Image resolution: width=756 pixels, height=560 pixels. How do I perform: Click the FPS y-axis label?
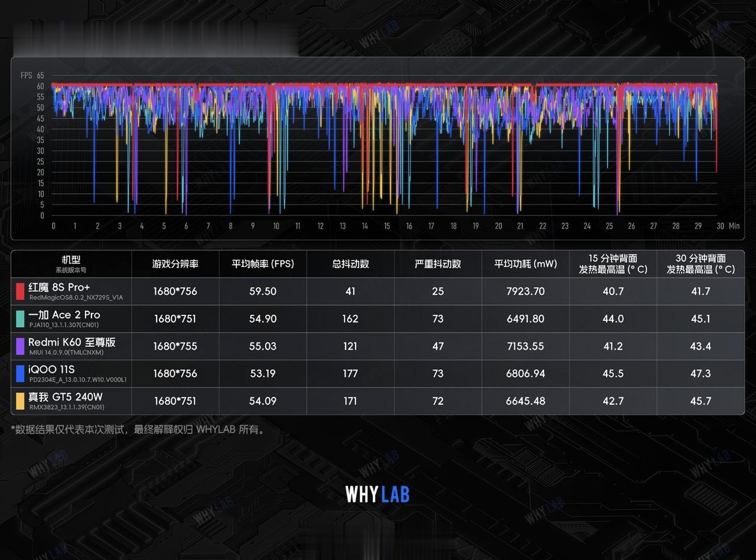click(27, 76)
